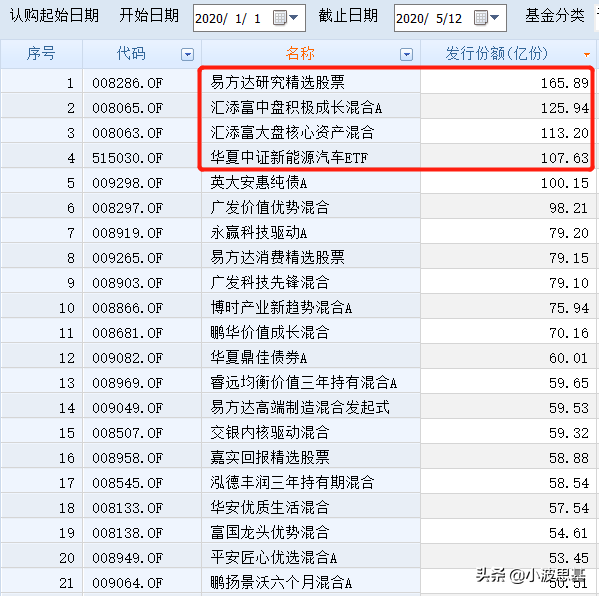599x596 pixels.
Task: Click issue amount 98.21
Action: (x=569, y=208)
